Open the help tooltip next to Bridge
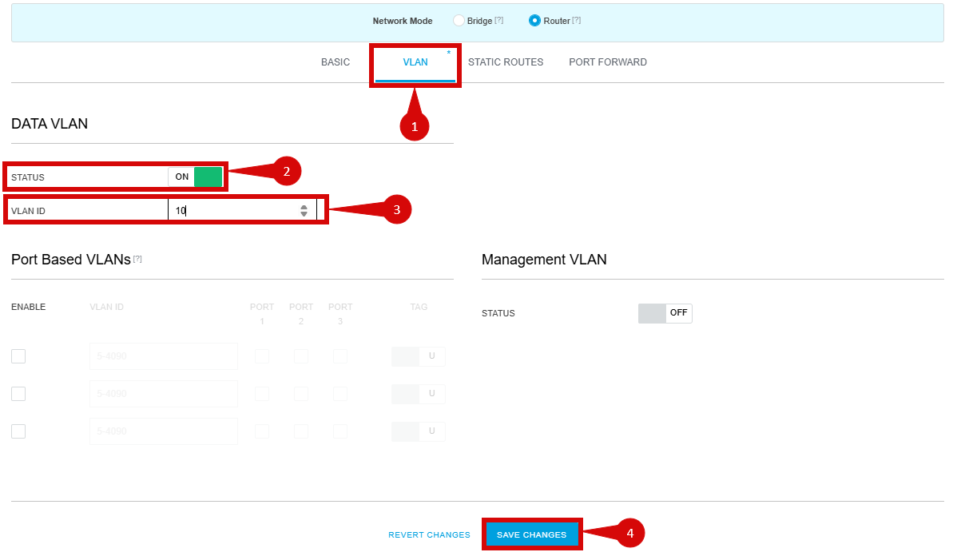This screenshot has width=957, height=560. coord(499,20)
